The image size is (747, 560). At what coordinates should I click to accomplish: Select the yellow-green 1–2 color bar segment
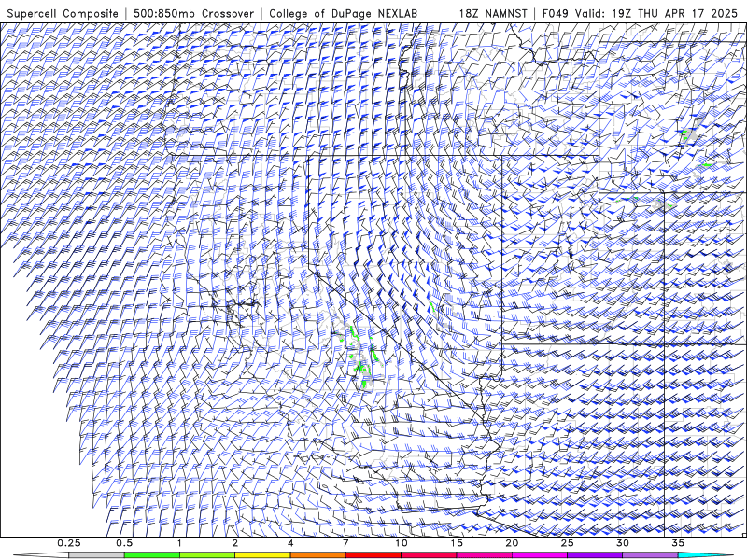coord(207,555)
